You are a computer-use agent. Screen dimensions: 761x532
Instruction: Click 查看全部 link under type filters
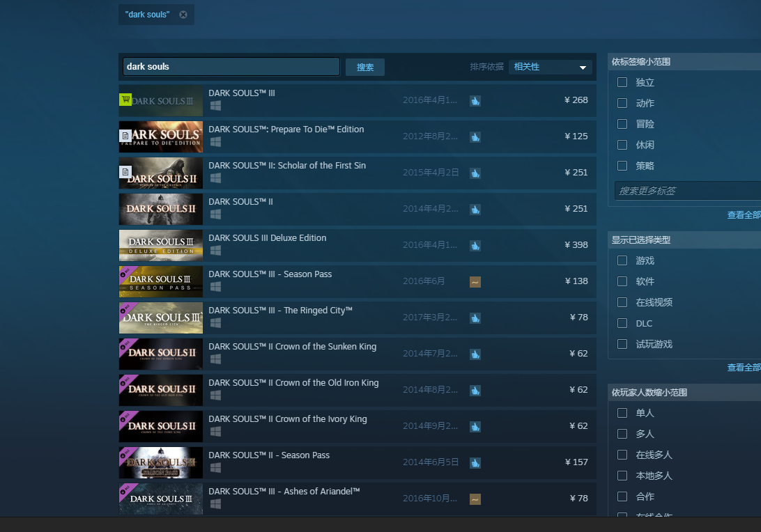[x=744, y=368]
